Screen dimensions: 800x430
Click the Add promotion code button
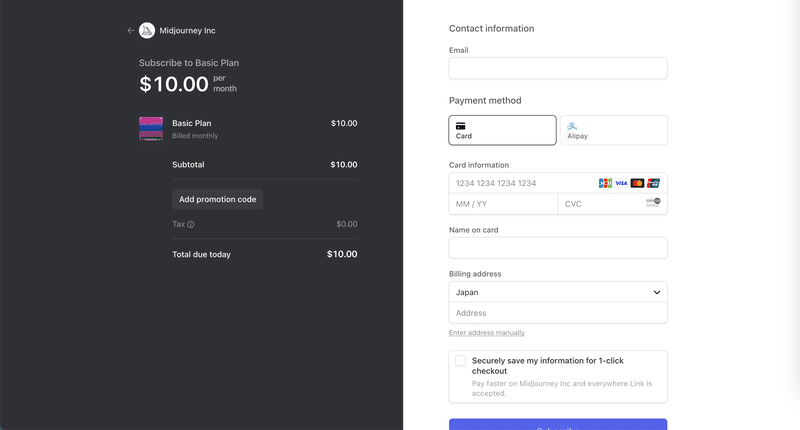[x=217, y=199]
